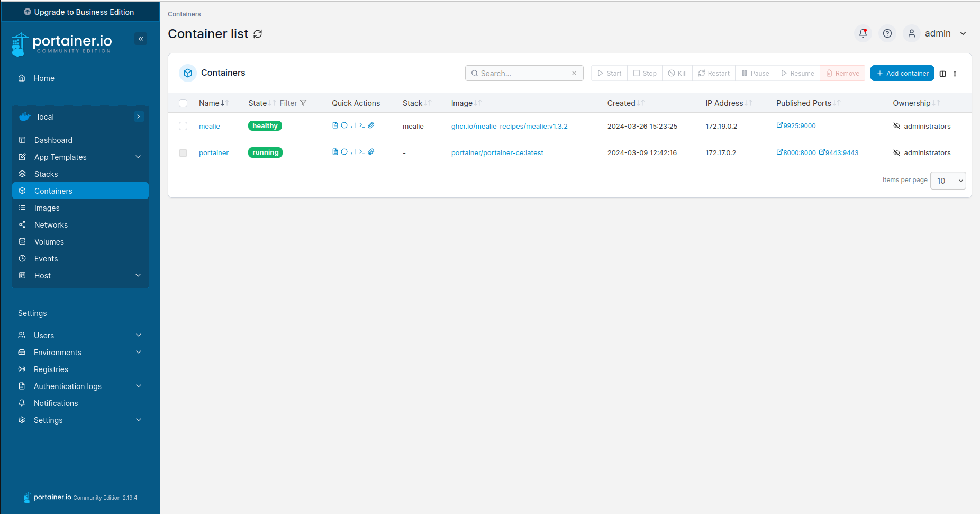Navigate to App Templates
The width and height of the screenshot is (980, 514).
tap(60, 157)
